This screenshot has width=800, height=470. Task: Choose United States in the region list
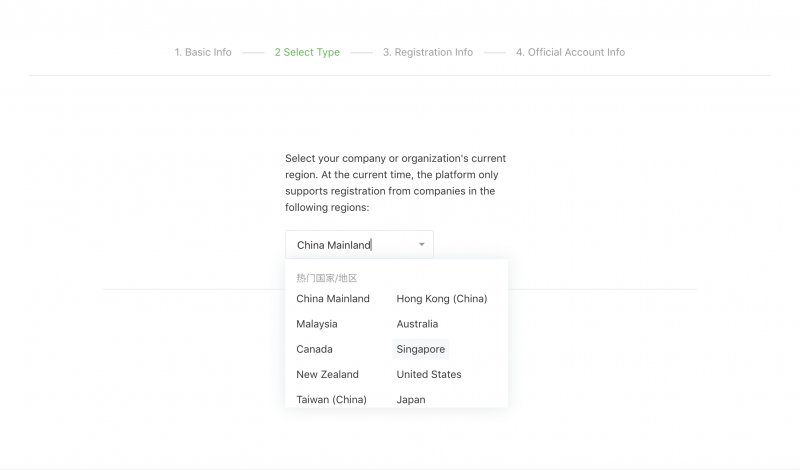click(429, 374)
